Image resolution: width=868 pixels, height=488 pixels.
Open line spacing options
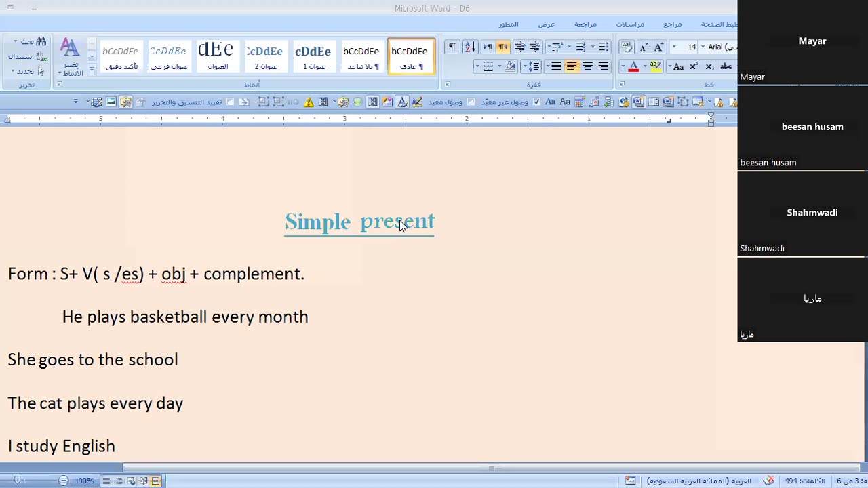point(534,66)
